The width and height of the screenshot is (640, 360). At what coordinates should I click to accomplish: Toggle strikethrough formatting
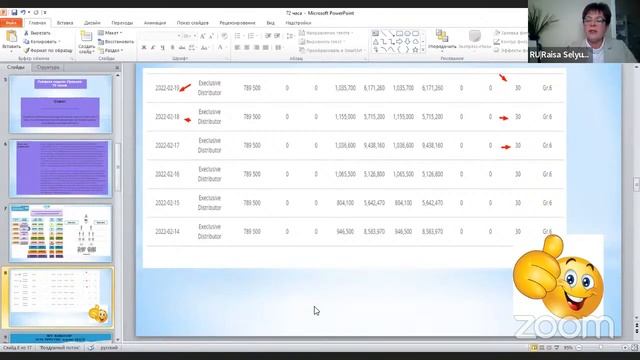point(182,48)
